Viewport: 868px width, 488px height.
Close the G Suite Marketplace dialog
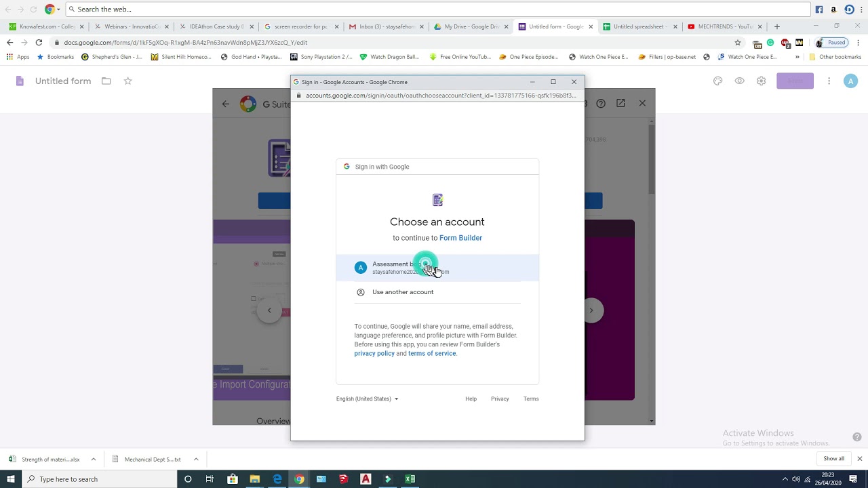click(642, 103)
